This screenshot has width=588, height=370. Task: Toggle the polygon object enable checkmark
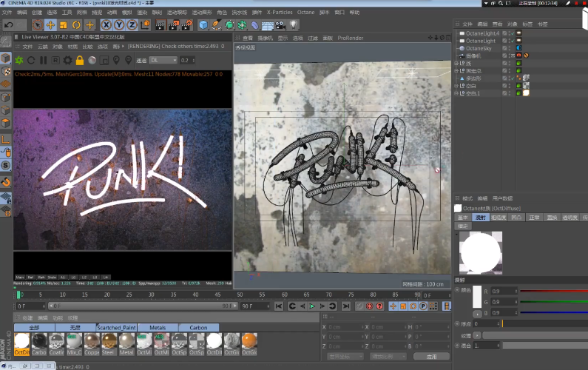click(x=512, y=78)
